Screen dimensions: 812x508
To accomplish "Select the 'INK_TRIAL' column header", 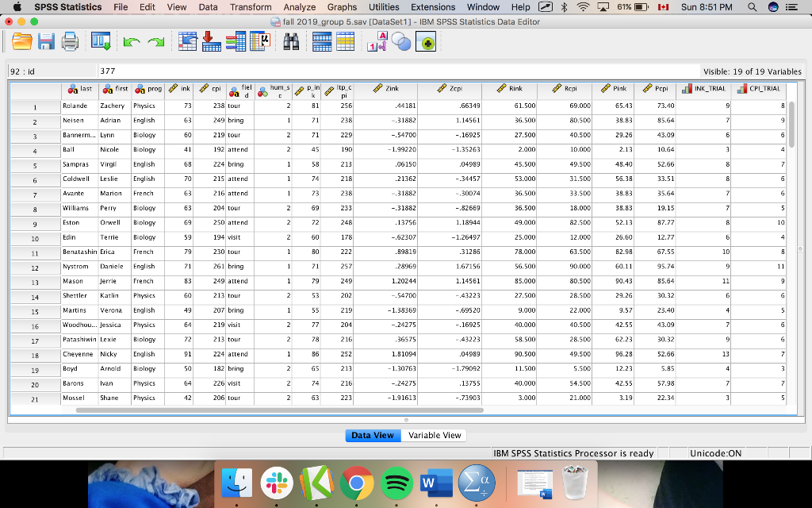I will point(704,90).
